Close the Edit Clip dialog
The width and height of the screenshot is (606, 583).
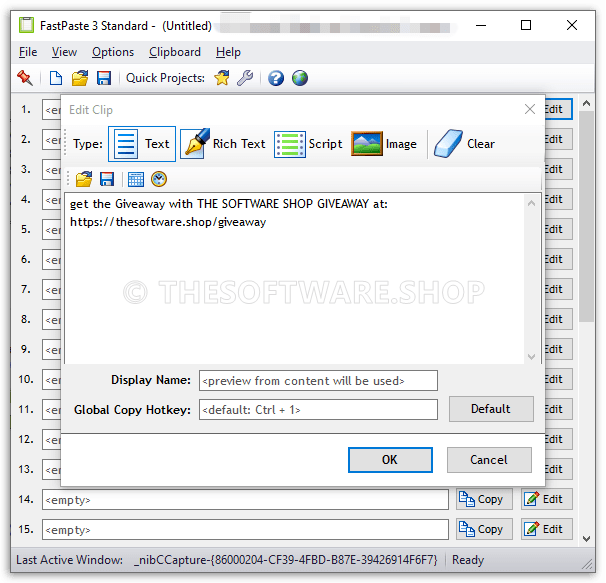530,109
